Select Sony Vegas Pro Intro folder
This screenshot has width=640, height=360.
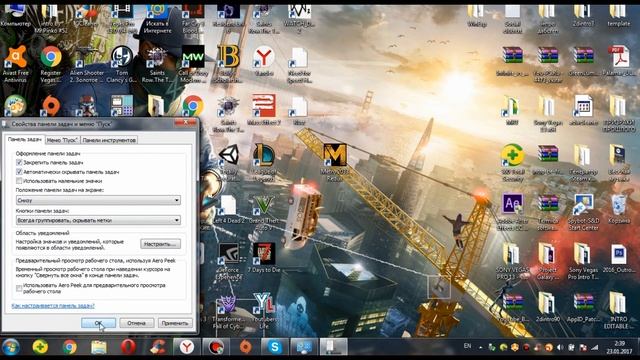coord(583,261)
